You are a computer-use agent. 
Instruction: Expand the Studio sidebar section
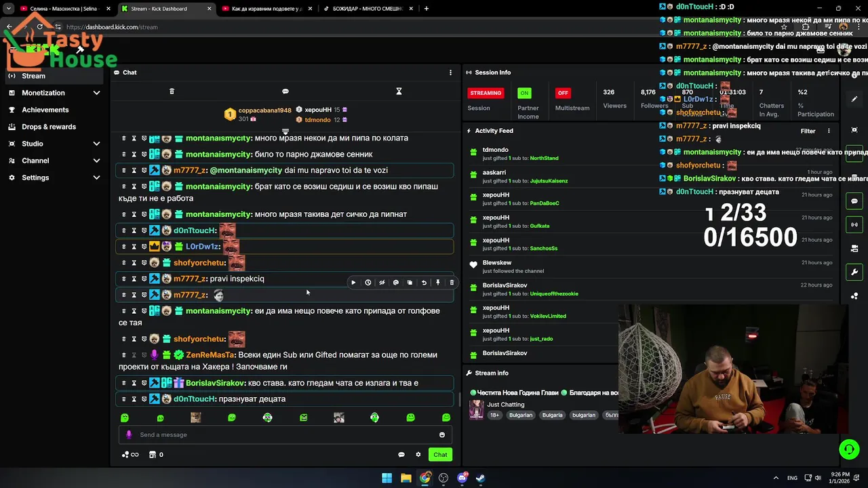pos(96,144)
